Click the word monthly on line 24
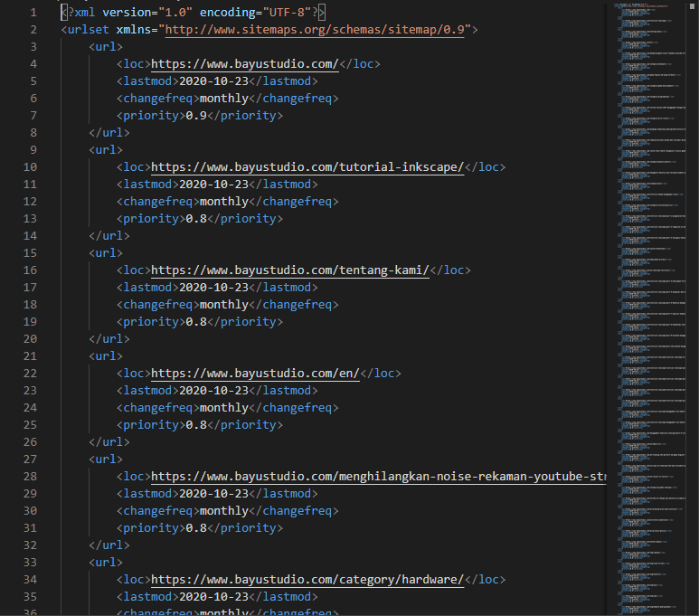Screen dimensions: 699x616 (224, 407)
